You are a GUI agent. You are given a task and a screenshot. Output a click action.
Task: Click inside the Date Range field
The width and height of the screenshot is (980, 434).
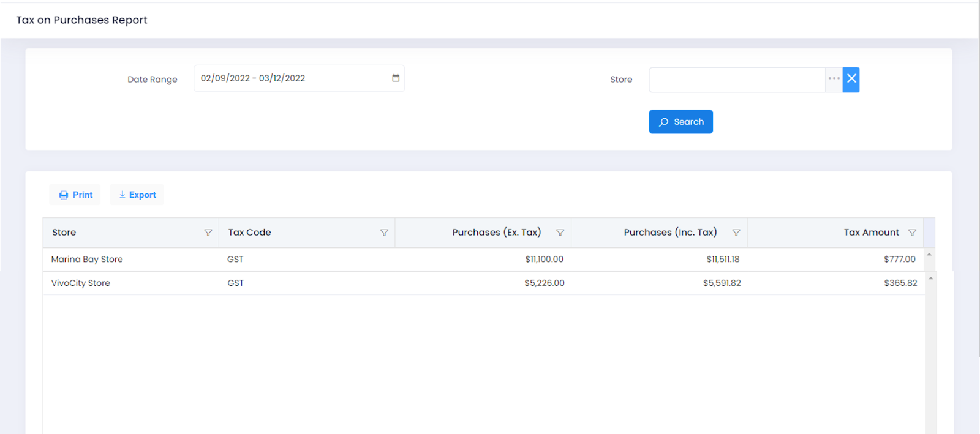click(x=291, y=78)
